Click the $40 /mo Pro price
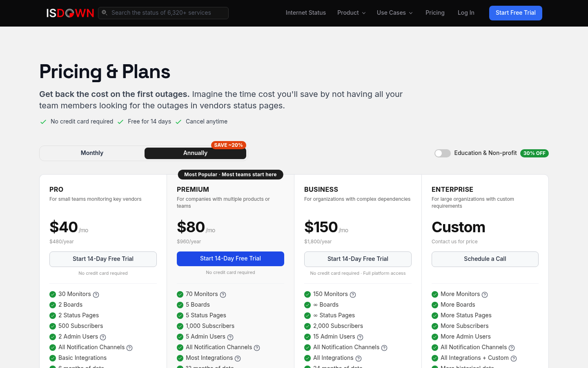The width and height of the screenshot is (588, 368). [69, 227]
